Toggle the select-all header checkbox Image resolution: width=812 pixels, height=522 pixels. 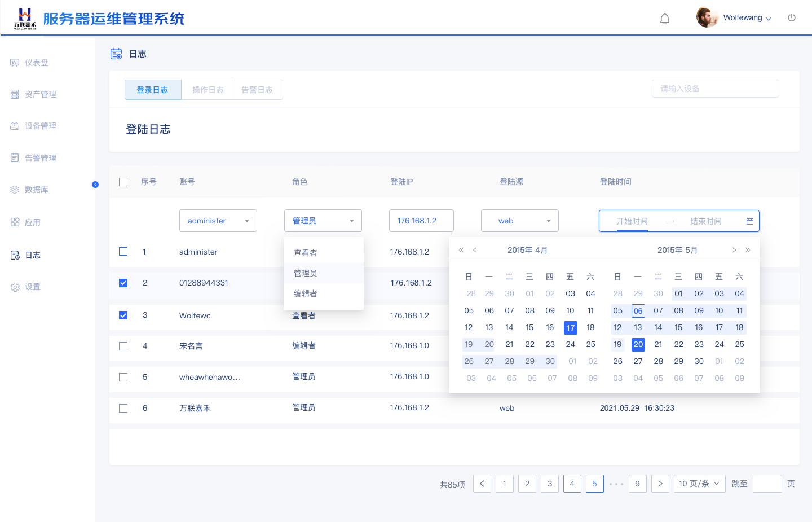pos(123,182)
